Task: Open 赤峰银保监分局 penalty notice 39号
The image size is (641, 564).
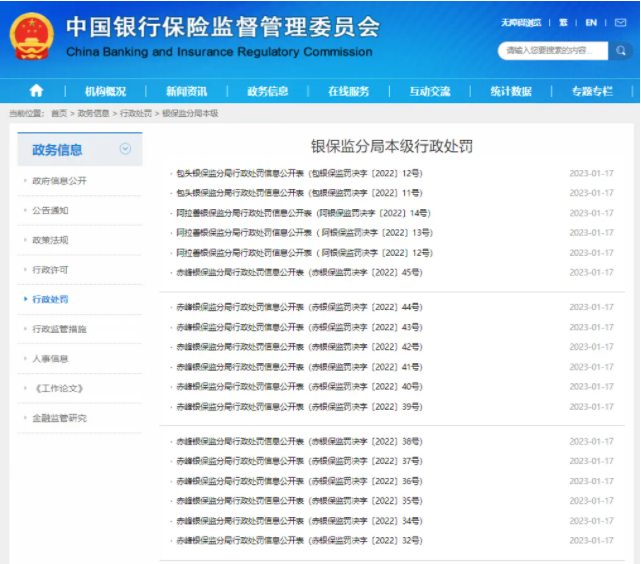Action: pos(299,407)
